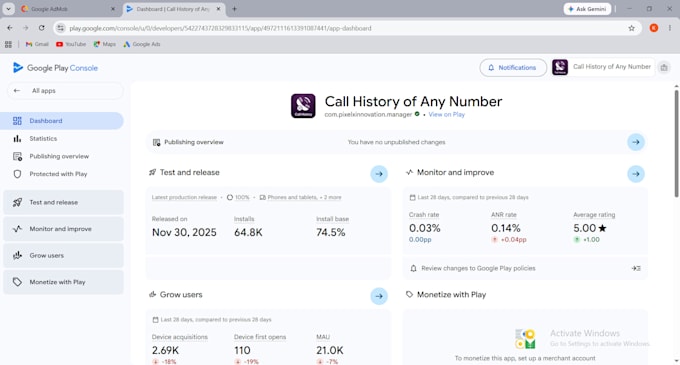
Task: Close the Google AdMob tab
Action: pyautogui.click(x=113, y=9)
